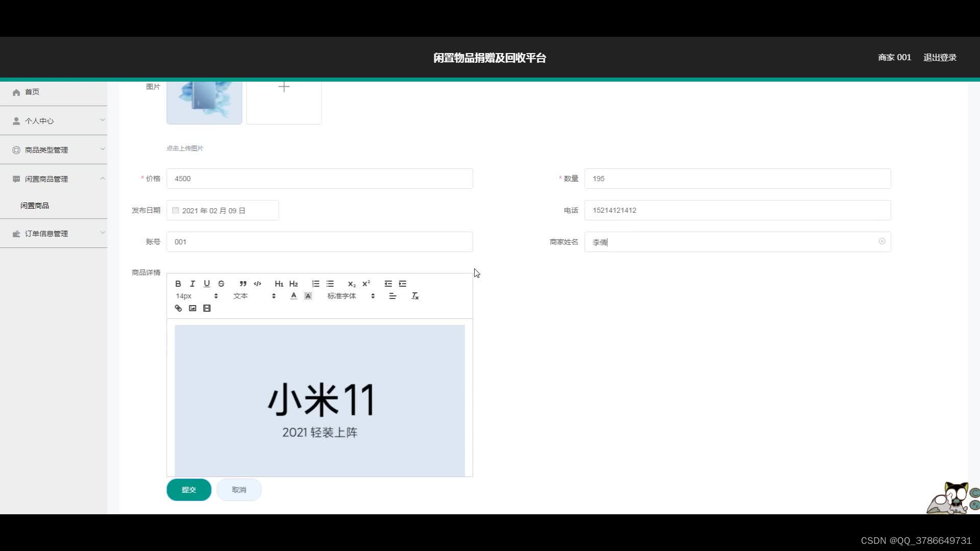Screen dimensions: 980x551
Task: Expand 订单信息管理 sidebar menu
Action: [x=54, y=234]
